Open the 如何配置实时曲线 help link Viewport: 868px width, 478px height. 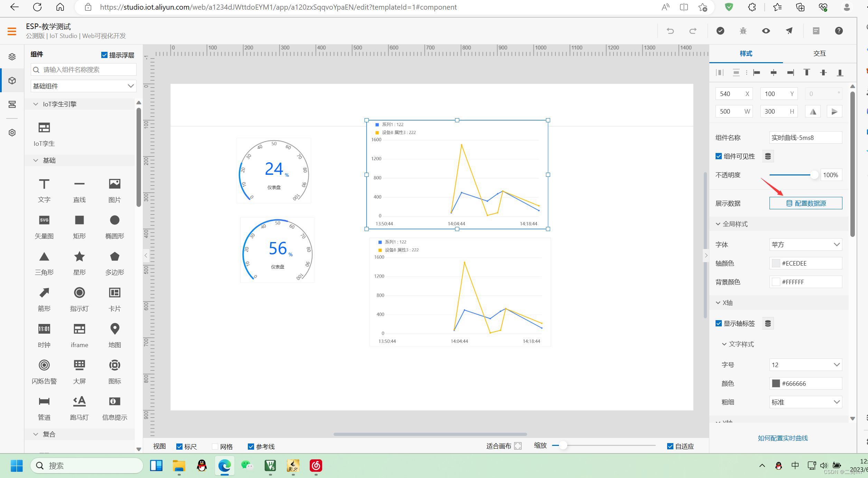pyautogui.click(x=783, y=438)
